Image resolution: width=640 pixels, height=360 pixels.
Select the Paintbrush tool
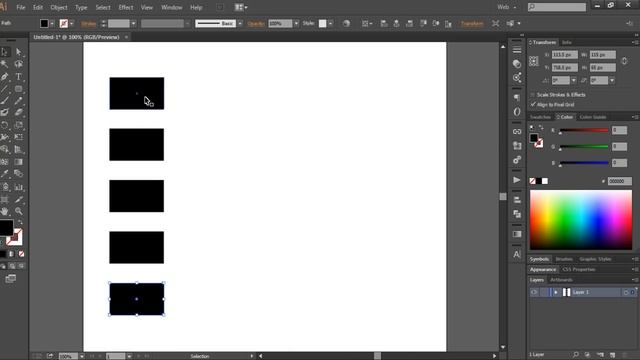4,100
